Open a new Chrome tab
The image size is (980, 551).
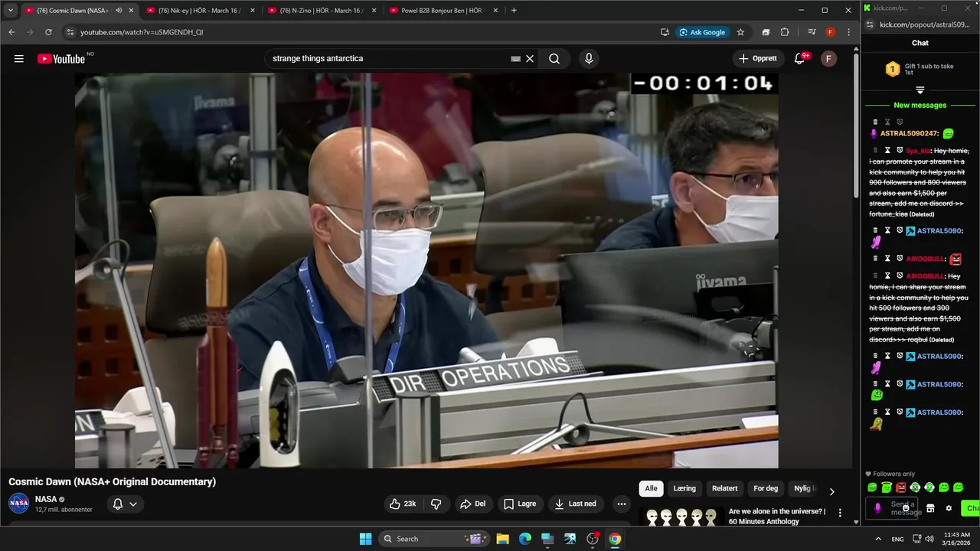514,11
